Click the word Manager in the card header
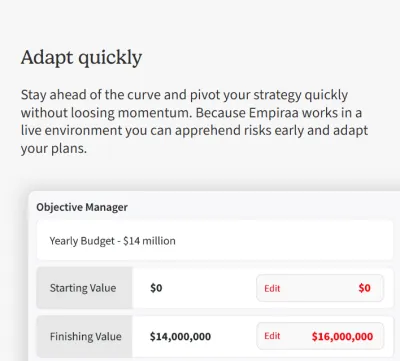The image size is (400, 361). pyautogui.click(x=106, y=207)
